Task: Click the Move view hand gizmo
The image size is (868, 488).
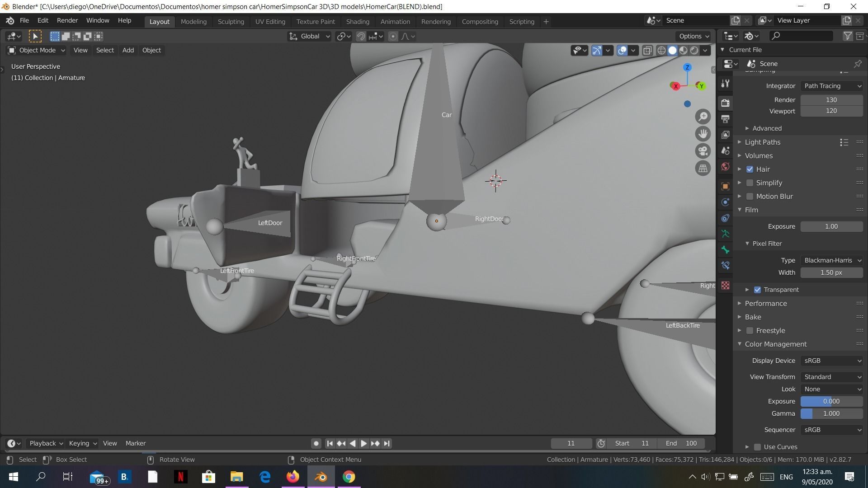Action: (x=703, y=134)
